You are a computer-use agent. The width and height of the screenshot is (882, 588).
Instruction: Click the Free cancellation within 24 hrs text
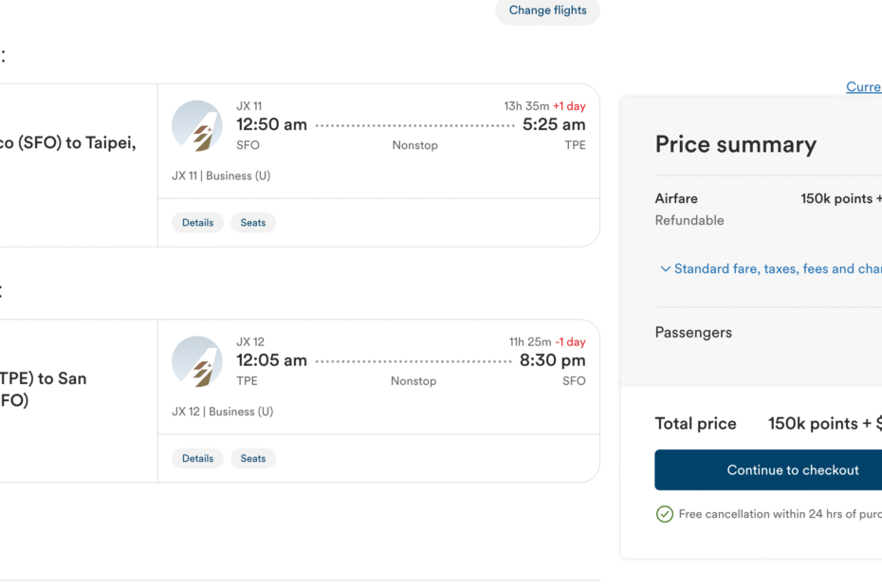(781, 514)
